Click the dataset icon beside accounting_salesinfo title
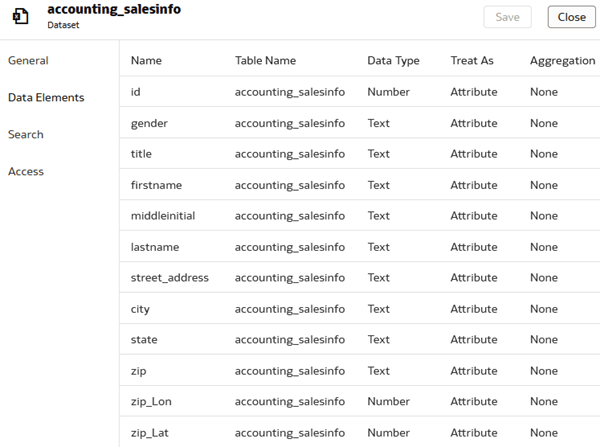600x447 pixels. (20, 17)
